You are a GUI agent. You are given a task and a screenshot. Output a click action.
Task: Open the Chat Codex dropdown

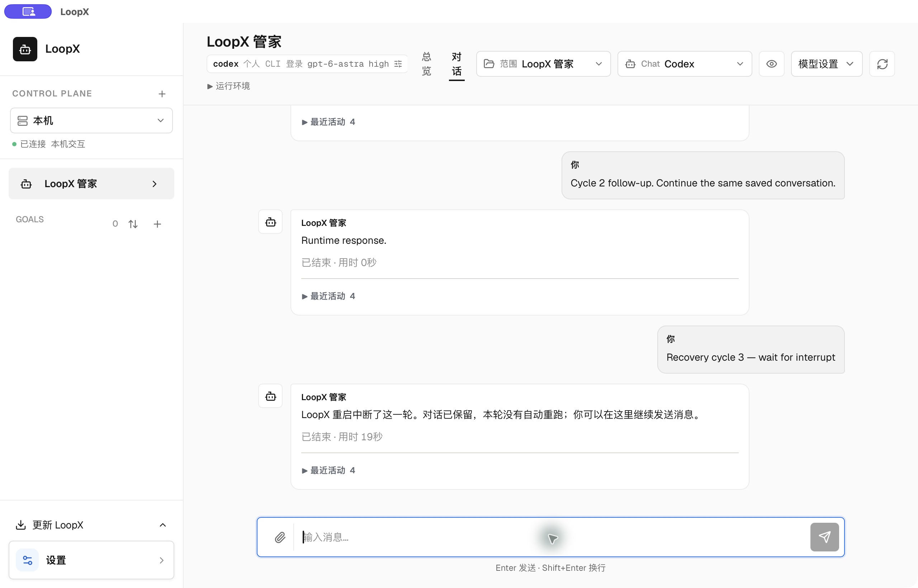pyautogui.click(x=685, y=64)
